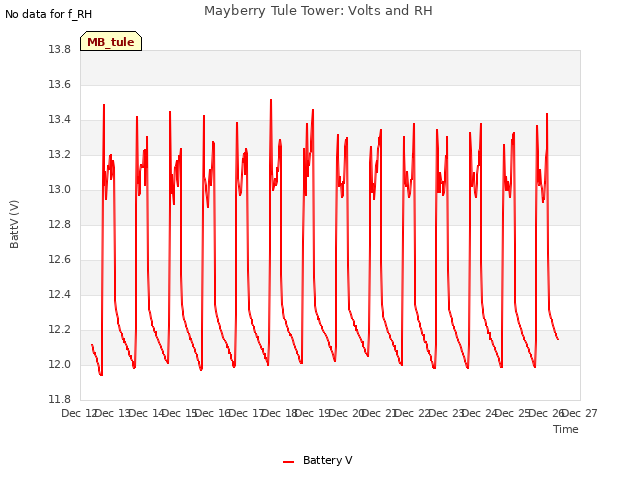This screenshot has width=640, height=480.
Task: Click the Dec 27 x-axis date label
Action: click(x=580, y=413)
